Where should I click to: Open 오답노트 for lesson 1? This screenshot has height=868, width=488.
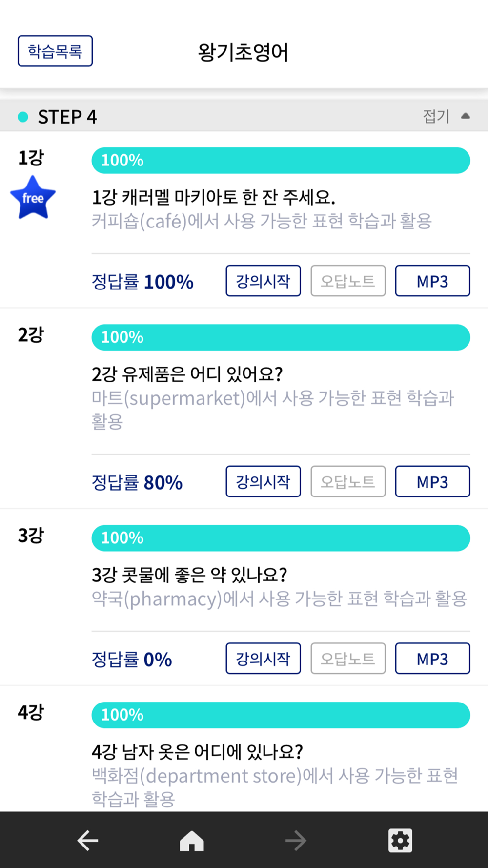tap(348, 281)
